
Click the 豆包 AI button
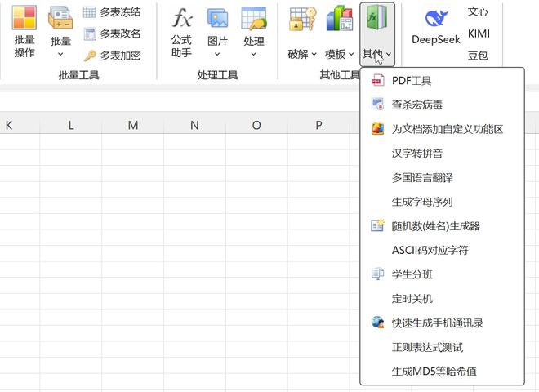coord(478,56)
